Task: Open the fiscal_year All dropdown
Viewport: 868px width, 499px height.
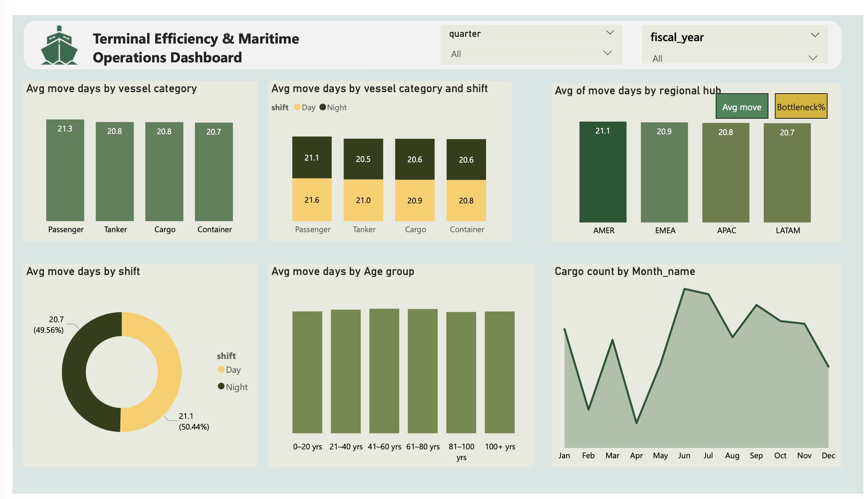Action: click(812, 58)
